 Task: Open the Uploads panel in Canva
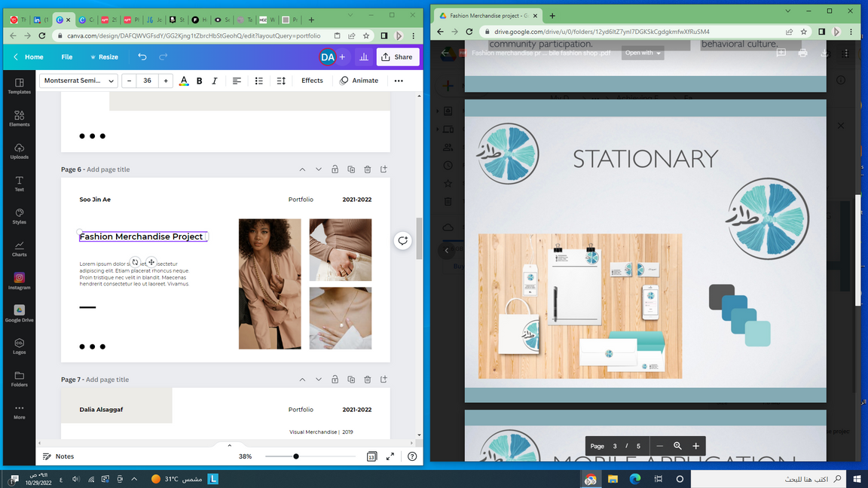click(20, 151)
